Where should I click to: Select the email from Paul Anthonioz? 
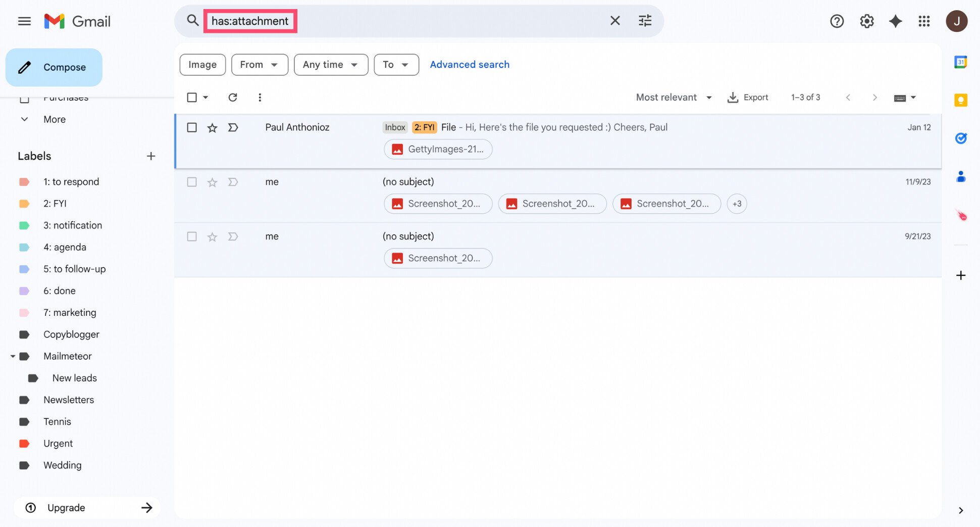tap(192, 127)
